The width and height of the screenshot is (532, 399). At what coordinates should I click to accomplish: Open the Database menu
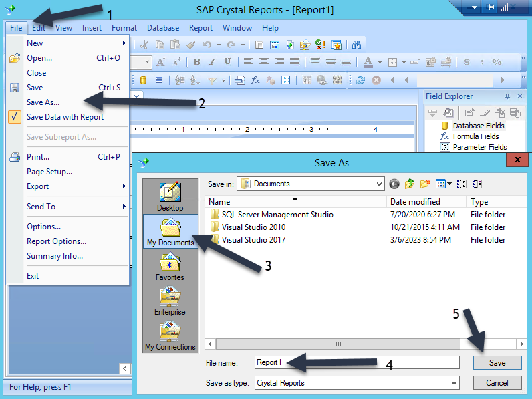[x=163, y=28]
